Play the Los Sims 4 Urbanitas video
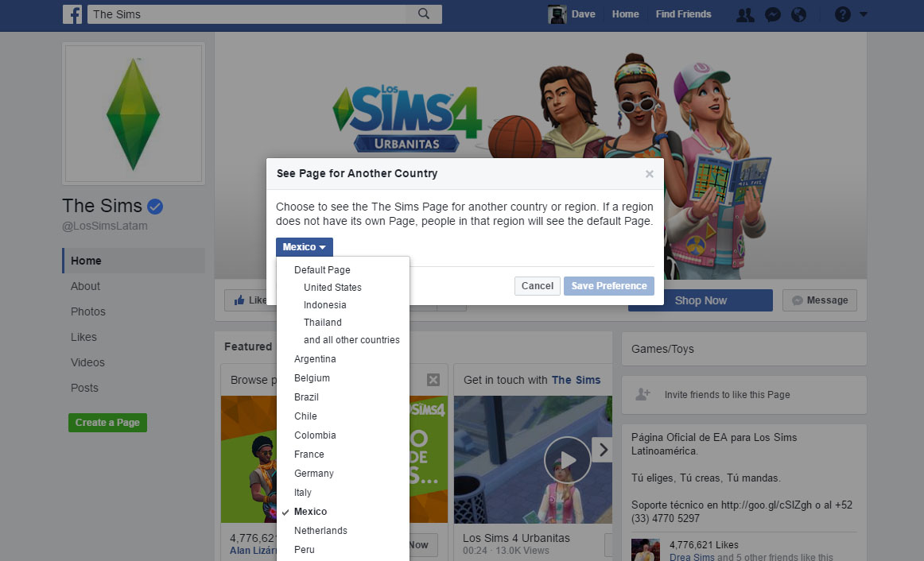This screenshot has width=924, height=561. pyautogui.click(x=568, y=460)
